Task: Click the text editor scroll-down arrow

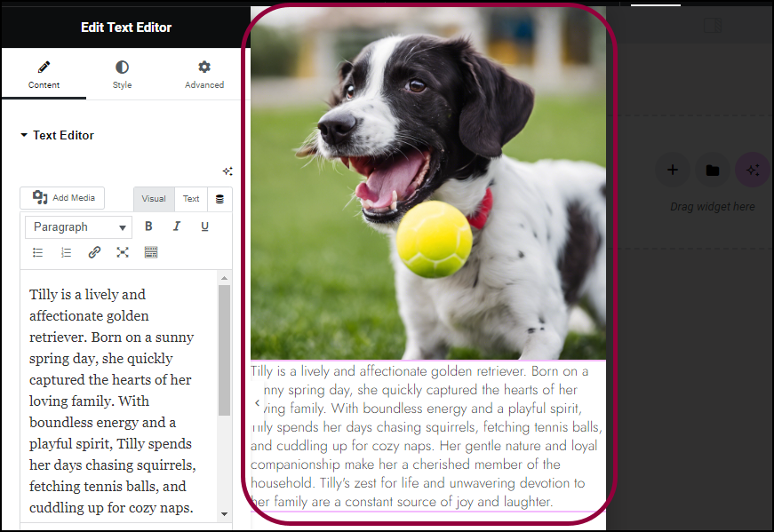Action: tap(225, 514)
